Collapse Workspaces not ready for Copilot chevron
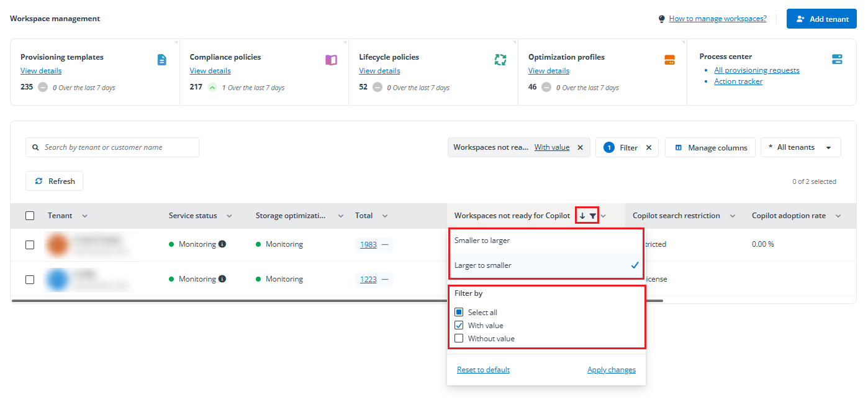868x404 pixels. (603, 216)
